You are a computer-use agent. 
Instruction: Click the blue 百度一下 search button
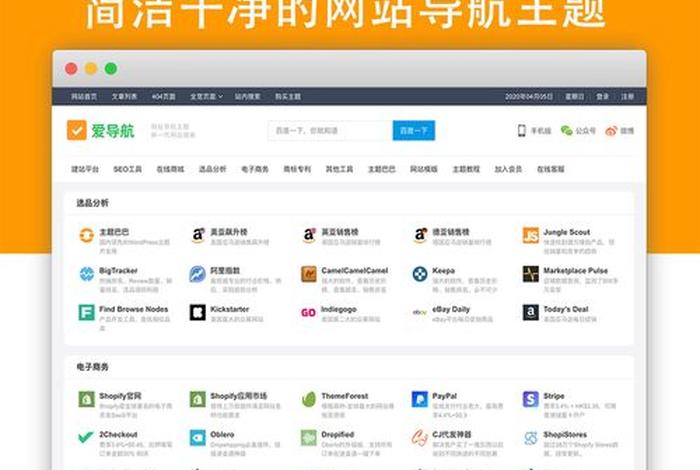pos(414,130)
